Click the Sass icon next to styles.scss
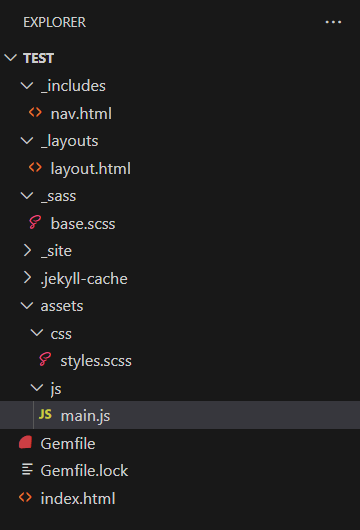360x530 pixels. [45, 359]
